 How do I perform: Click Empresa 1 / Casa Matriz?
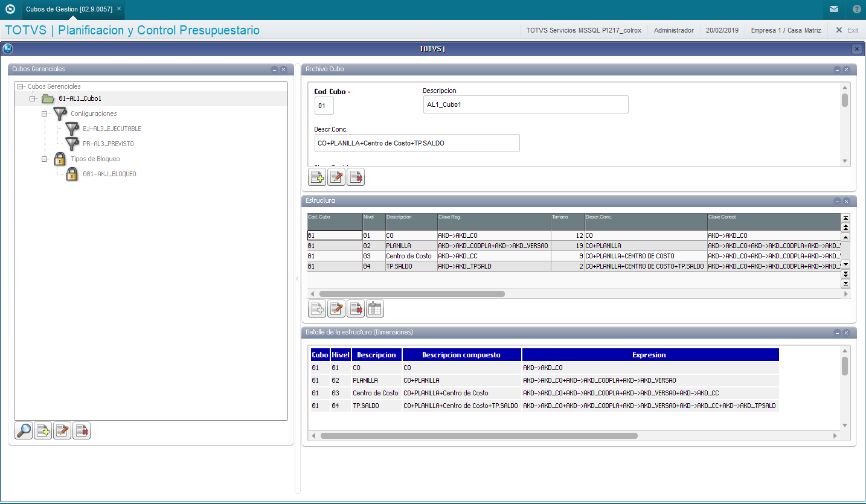[786, 30]
